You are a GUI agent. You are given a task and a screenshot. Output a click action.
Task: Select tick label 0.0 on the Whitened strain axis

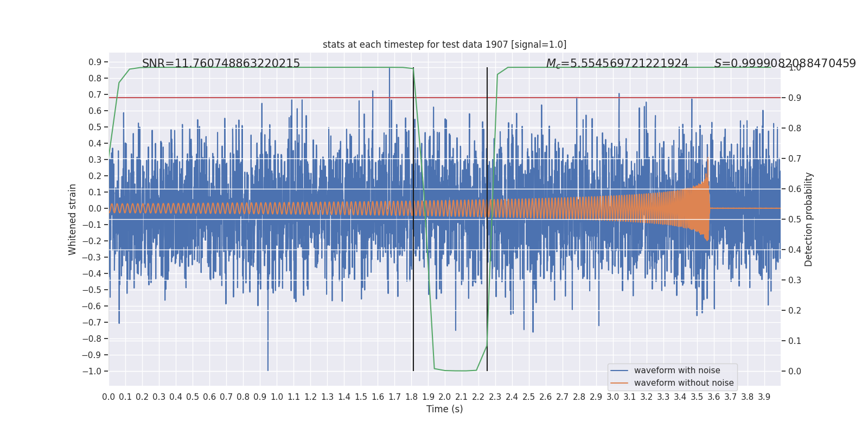pos(95,209)
